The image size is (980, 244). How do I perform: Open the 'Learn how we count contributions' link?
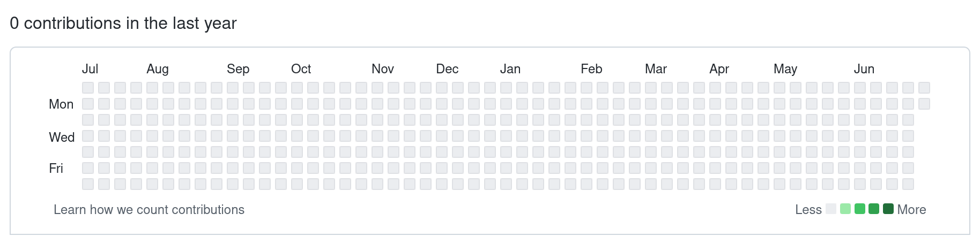(149, 210)
